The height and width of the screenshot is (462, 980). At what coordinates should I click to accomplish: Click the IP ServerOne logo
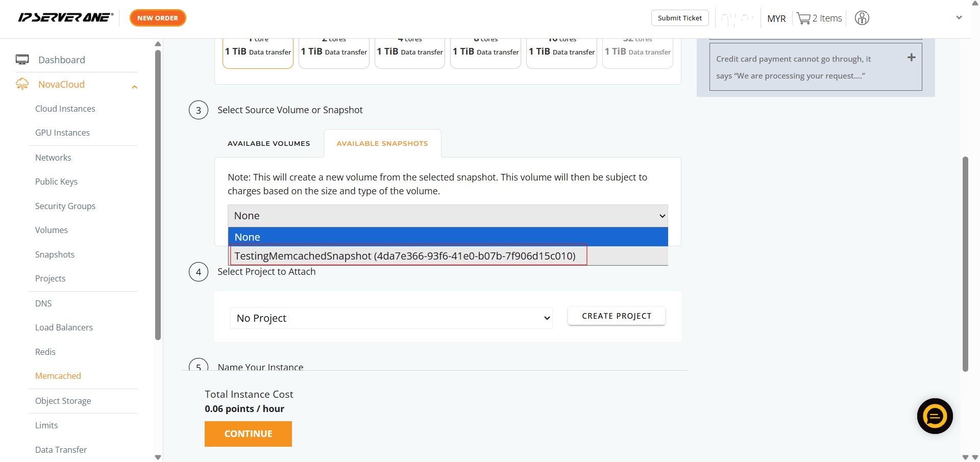[65, 18]
